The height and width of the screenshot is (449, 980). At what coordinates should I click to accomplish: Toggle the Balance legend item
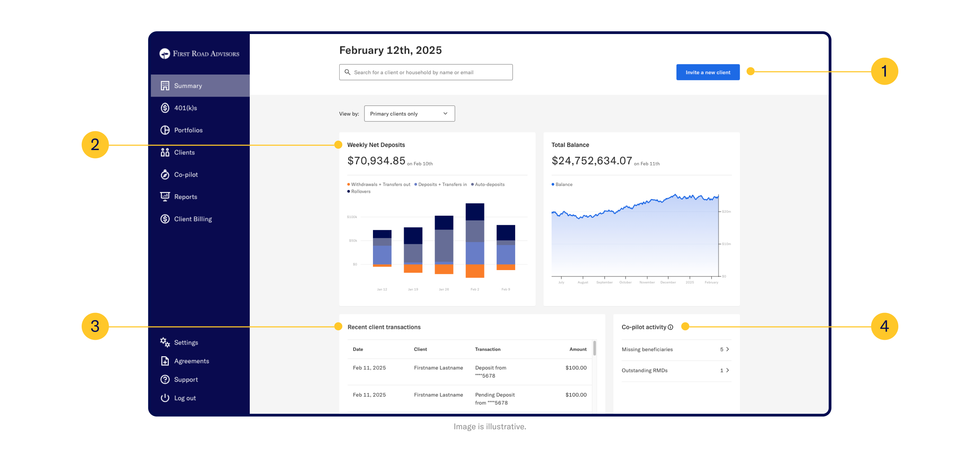(x=562, y=184)
